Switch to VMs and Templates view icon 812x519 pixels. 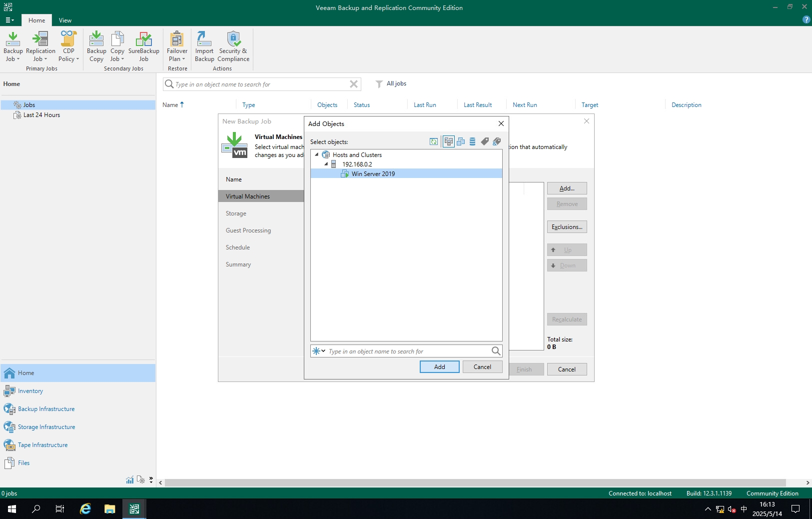click(x=461, y=142)
